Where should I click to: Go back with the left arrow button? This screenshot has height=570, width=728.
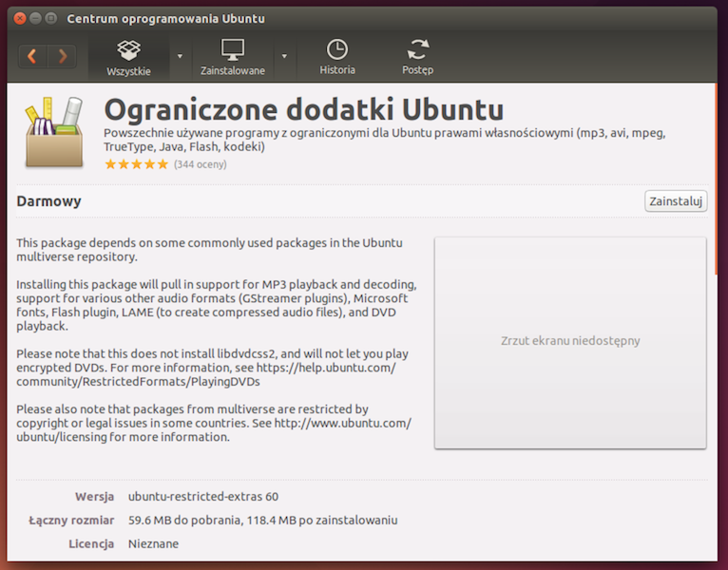coord(32,57)
